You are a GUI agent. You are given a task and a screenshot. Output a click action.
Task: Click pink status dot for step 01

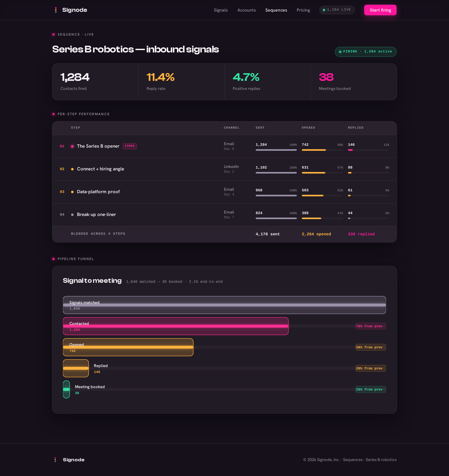tap(72, 146)
